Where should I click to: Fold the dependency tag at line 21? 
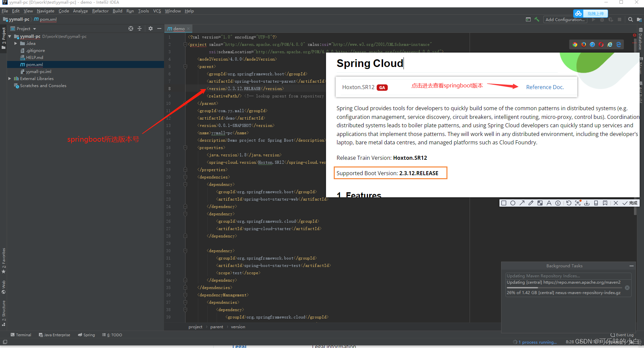185,185
